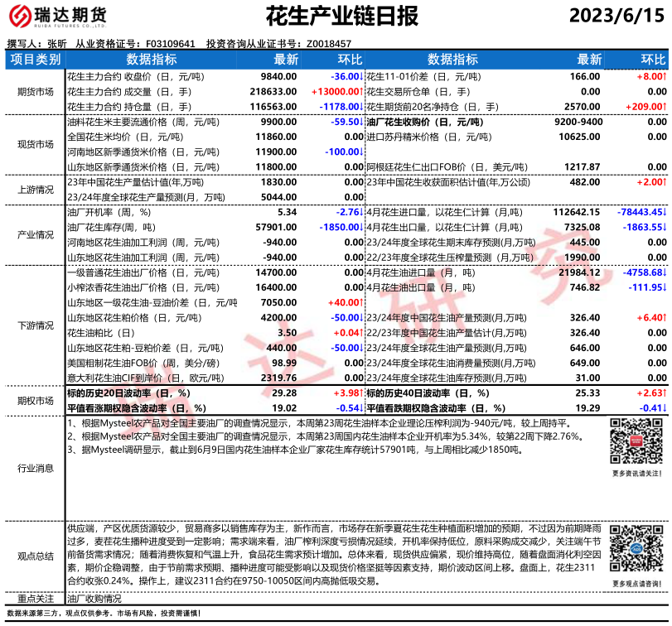Click the report date 2023/6/15

pyautogui.click(x=617, y=17)
